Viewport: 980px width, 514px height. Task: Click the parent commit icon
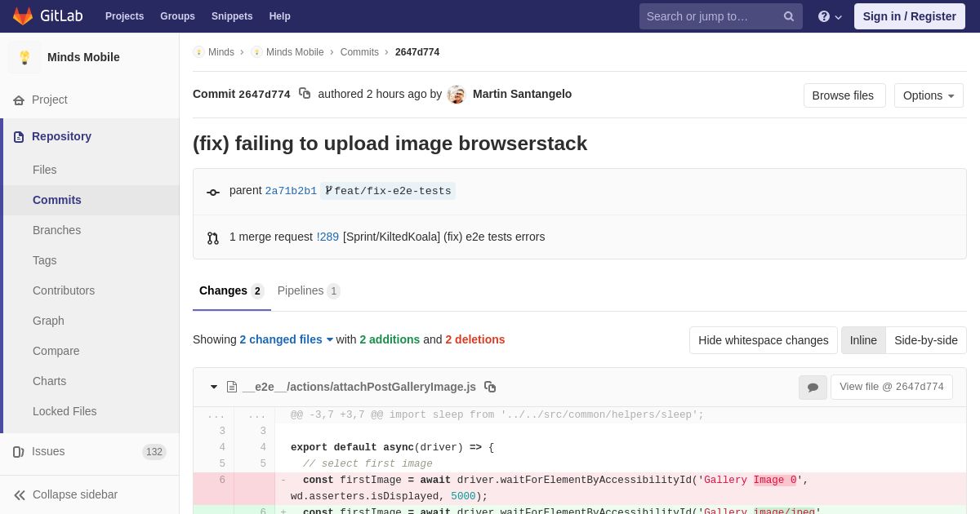tap(213, 193)
